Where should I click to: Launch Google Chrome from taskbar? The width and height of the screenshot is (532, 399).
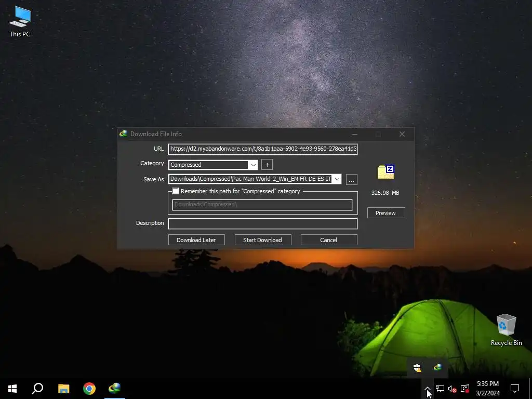[89, 389]
